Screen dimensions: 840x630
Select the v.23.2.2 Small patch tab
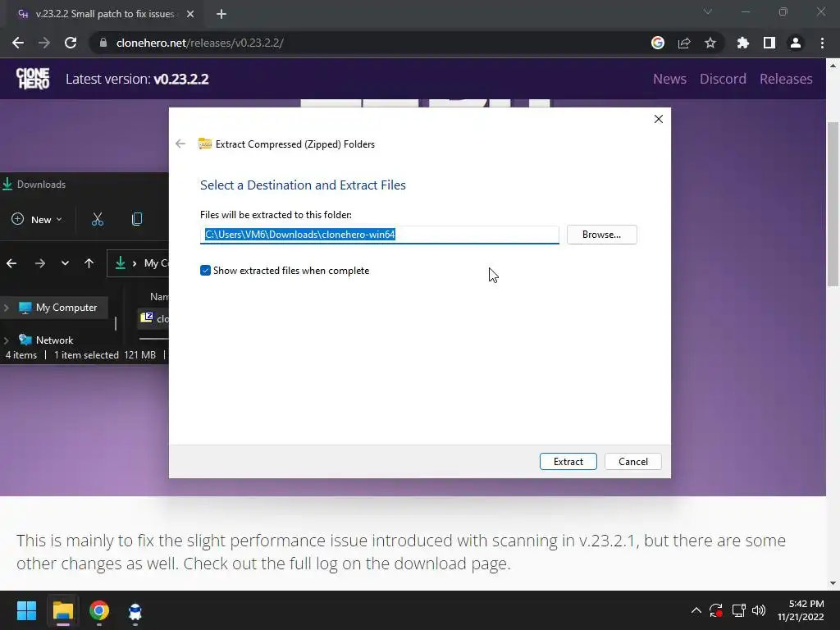[x=104, y=14]
